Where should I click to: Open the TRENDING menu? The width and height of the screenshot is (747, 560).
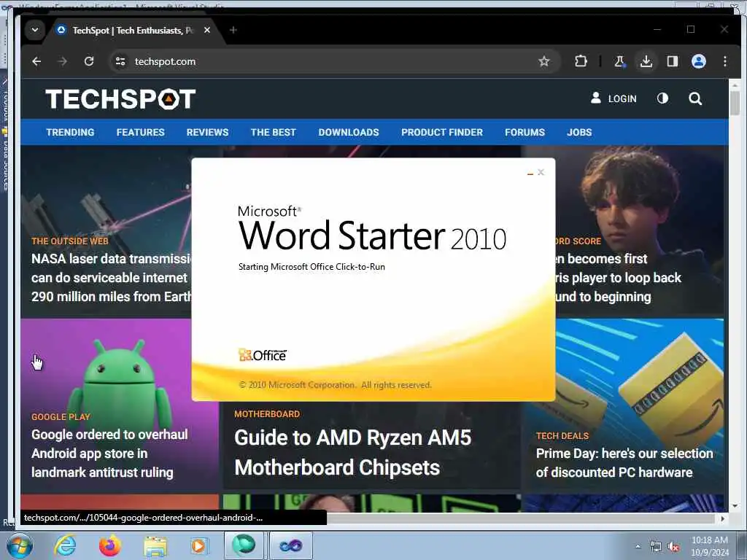coord(70,133)
